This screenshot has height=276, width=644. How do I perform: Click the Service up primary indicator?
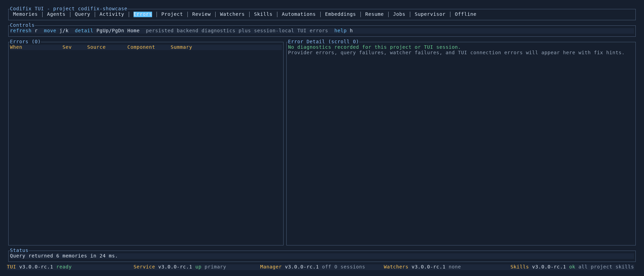coord(180,267)
